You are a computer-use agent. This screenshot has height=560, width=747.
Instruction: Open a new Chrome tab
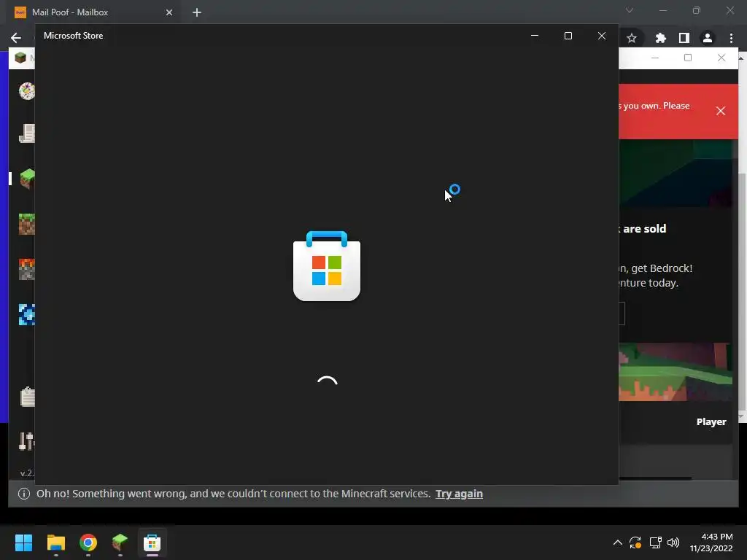pos(197,12)
